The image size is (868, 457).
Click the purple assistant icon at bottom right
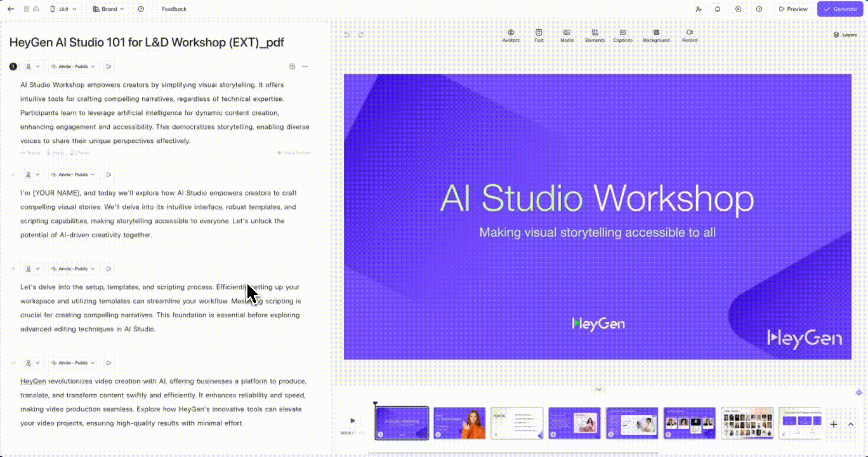tap(859, 392)
